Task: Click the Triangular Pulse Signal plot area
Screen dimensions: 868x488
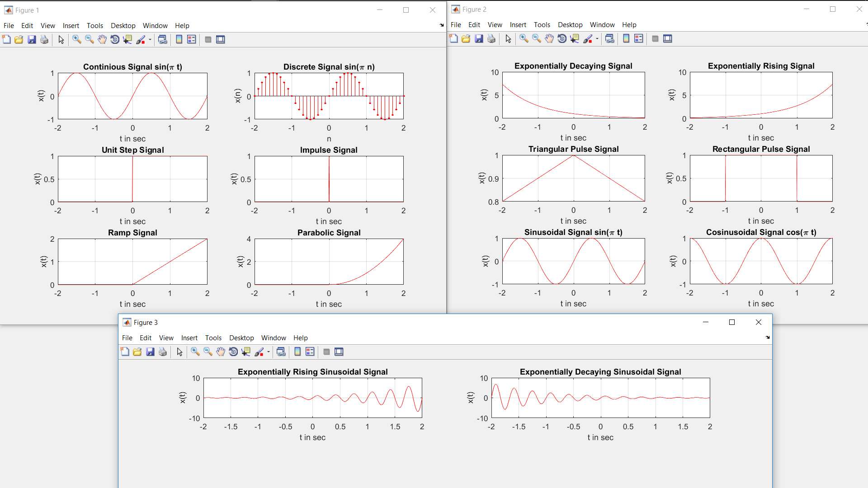Action: click(x=573, y=178)
